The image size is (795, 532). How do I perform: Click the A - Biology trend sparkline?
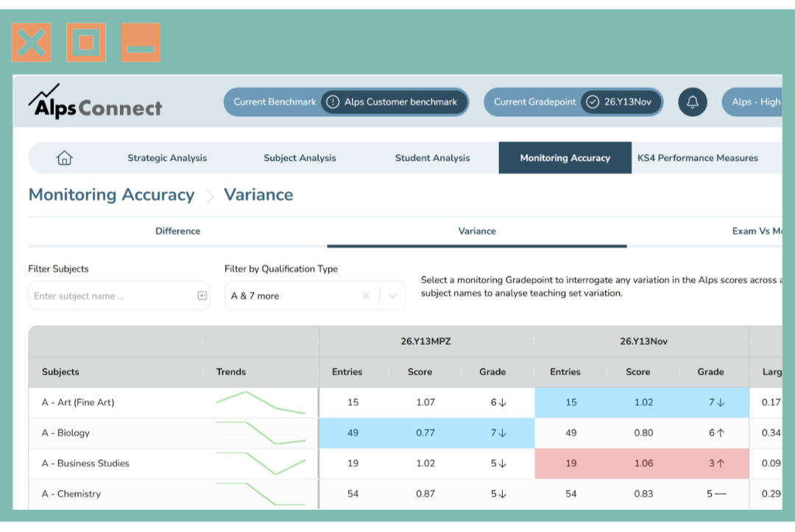[260, 433]
